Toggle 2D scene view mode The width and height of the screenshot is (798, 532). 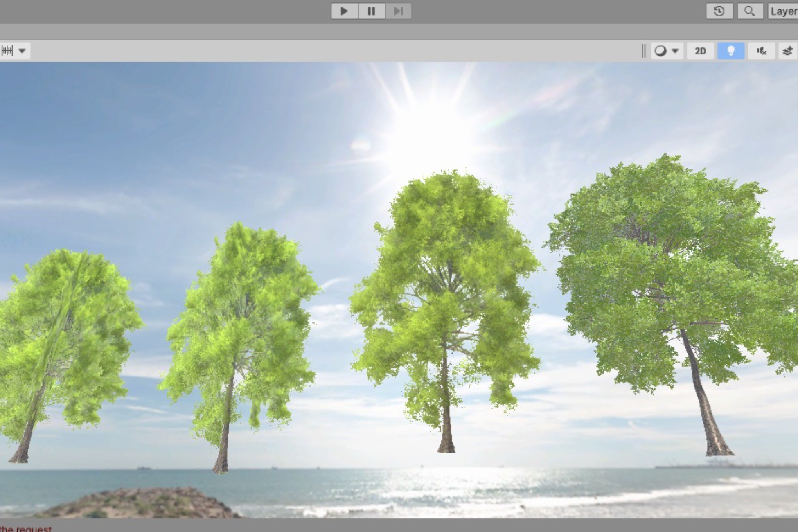point(700,51)
